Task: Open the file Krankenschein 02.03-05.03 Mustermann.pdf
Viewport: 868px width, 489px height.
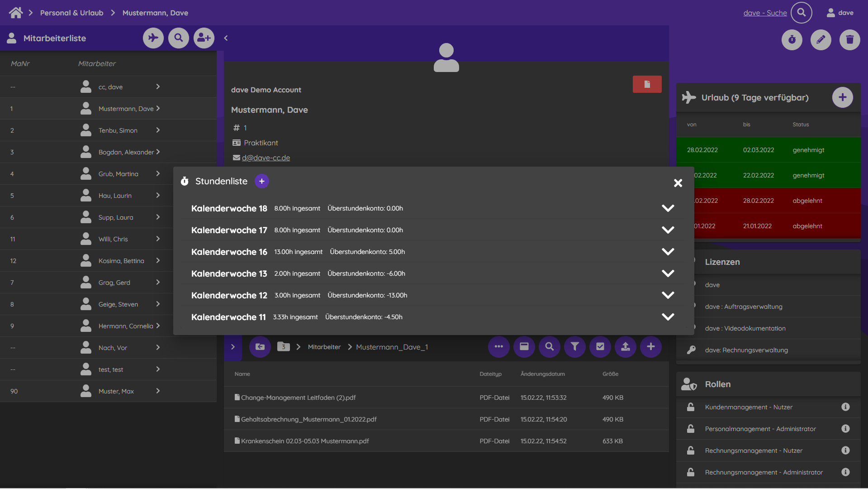Action: pyautogui.click(x=304, y=441)
